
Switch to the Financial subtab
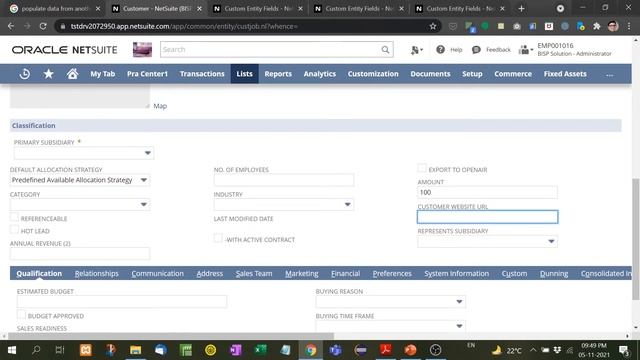point(346,274)
